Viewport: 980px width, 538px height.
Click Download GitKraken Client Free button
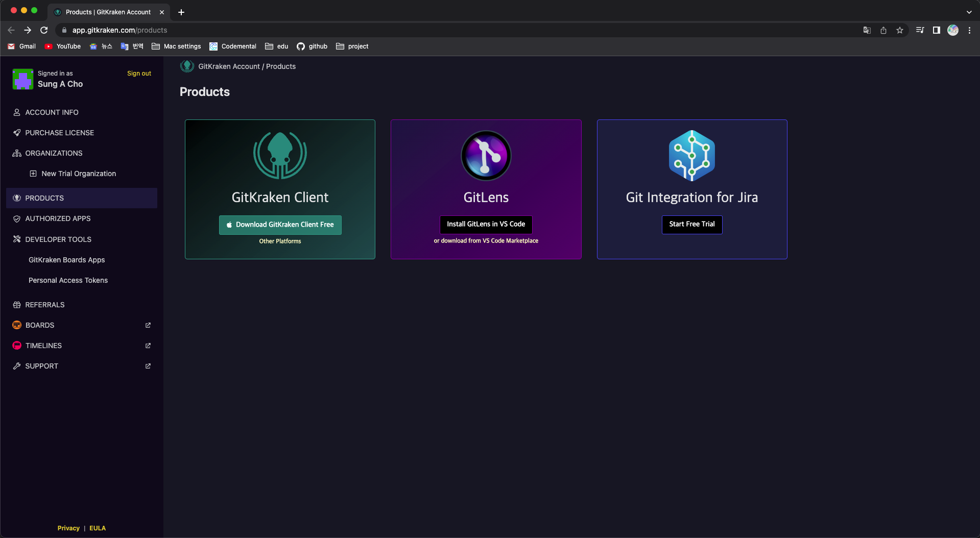pyautogui.click(x=280, y=225)
